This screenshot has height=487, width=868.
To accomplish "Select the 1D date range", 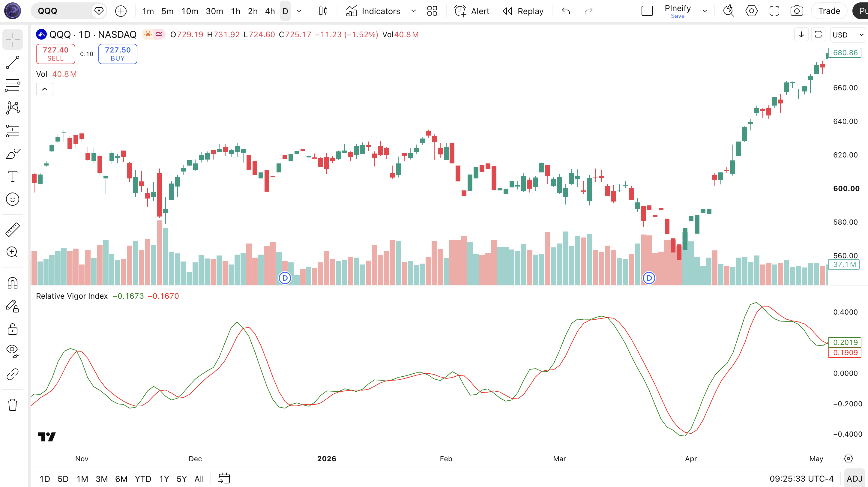I will click(44, 479).
